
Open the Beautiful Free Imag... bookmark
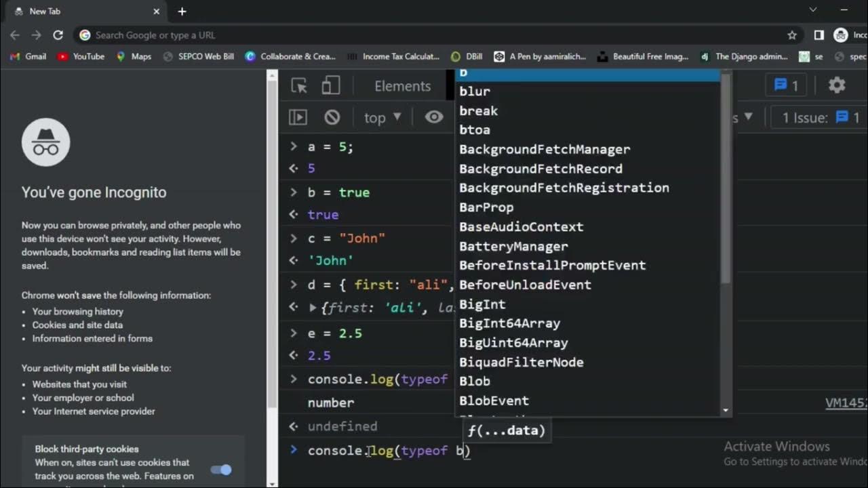click(643, 56)
